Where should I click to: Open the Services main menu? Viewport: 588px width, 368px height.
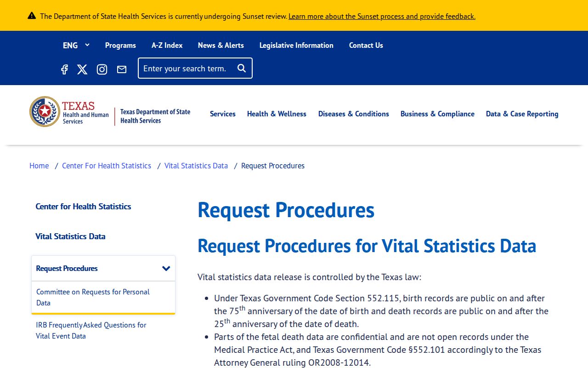(x=223, y=114)
